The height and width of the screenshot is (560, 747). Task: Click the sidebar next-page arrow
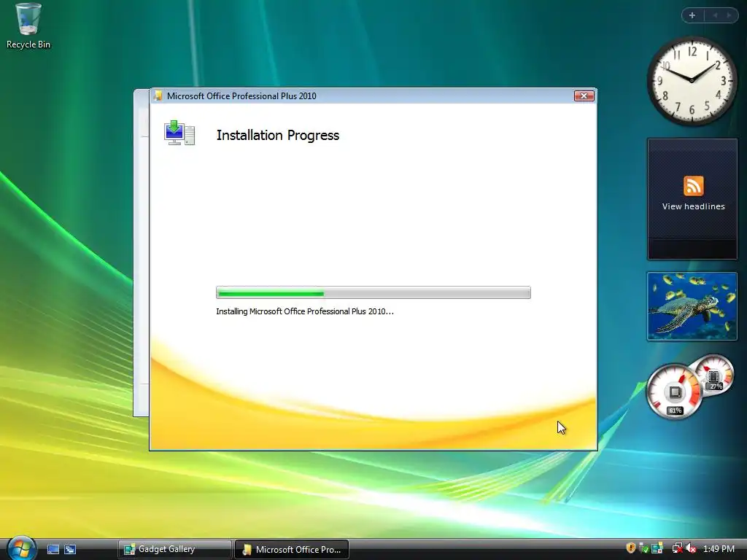point(729,15)
